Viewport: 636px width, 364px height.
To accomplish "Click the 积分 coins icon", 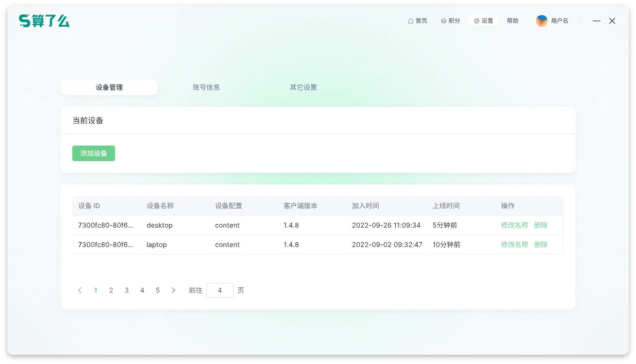I will click(x=443, y=20).
